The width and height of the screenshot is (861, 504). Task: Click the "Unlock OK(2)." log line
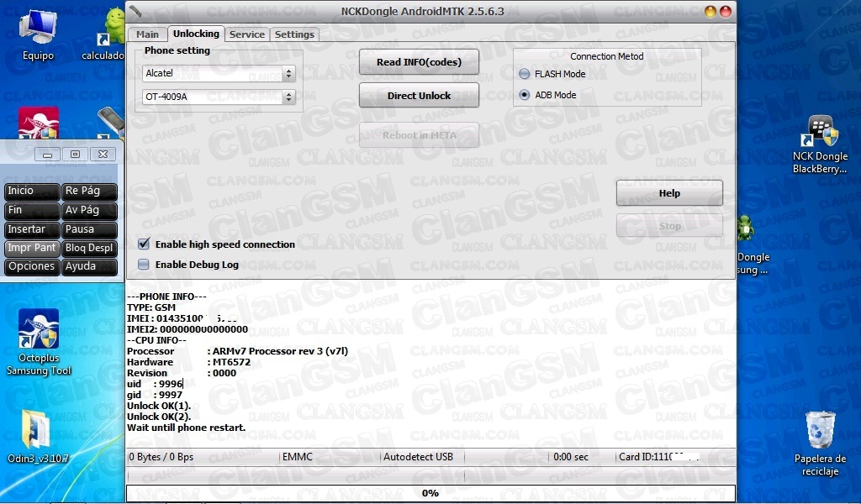159,417
